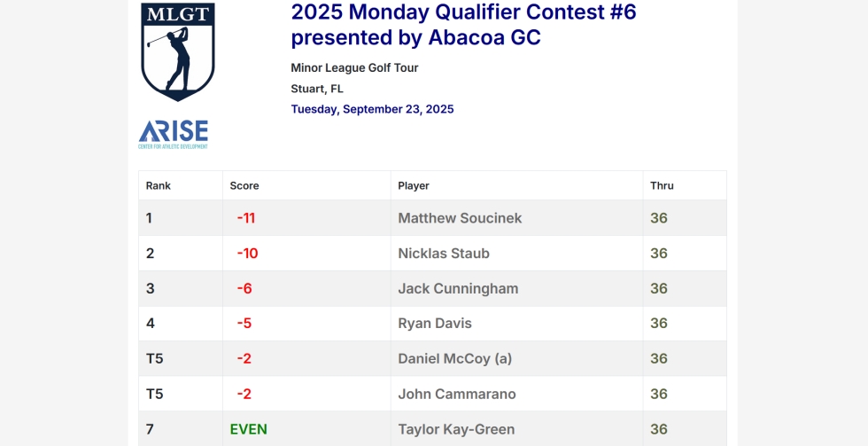This screenshot has width=868, height=446.
Task: Open Daniel McCoy (a) player entry
Action: click(x=454, y=359)
